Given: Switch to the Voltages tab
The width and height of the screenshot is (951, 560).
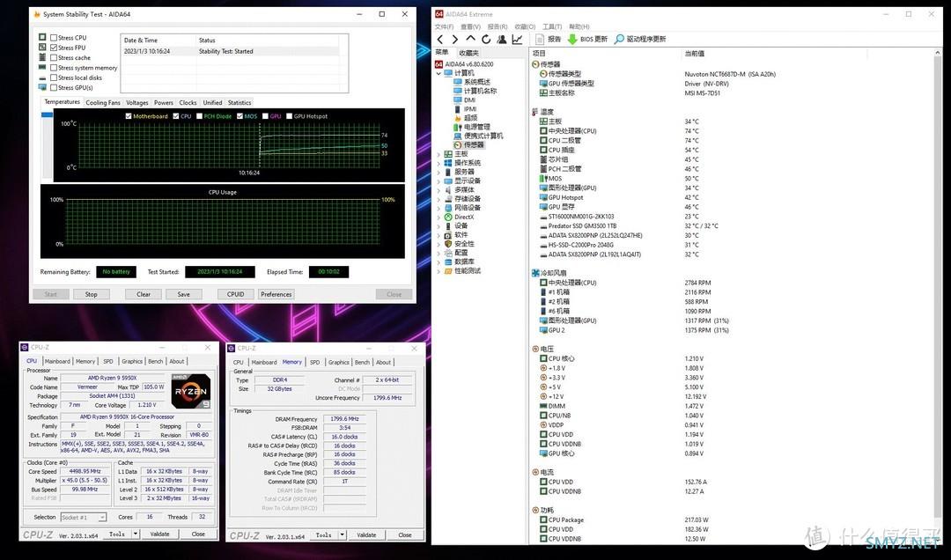Looking at the screenshot, I should 137,103.
